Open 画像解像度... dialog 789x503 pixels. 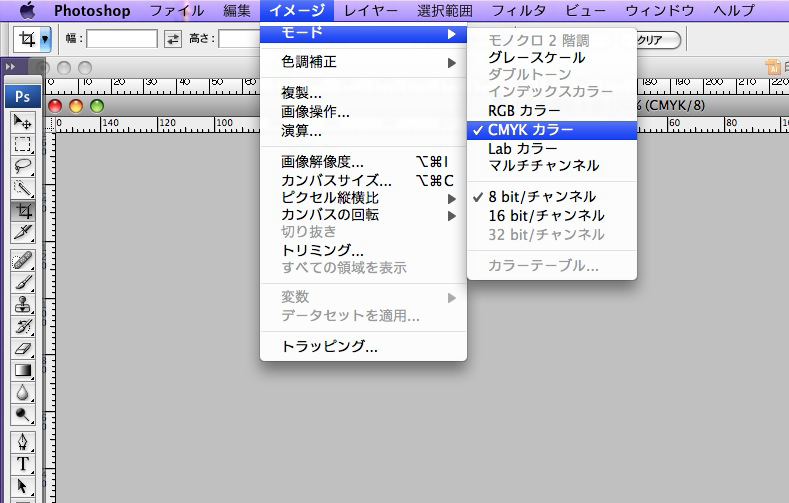point(363,162)
